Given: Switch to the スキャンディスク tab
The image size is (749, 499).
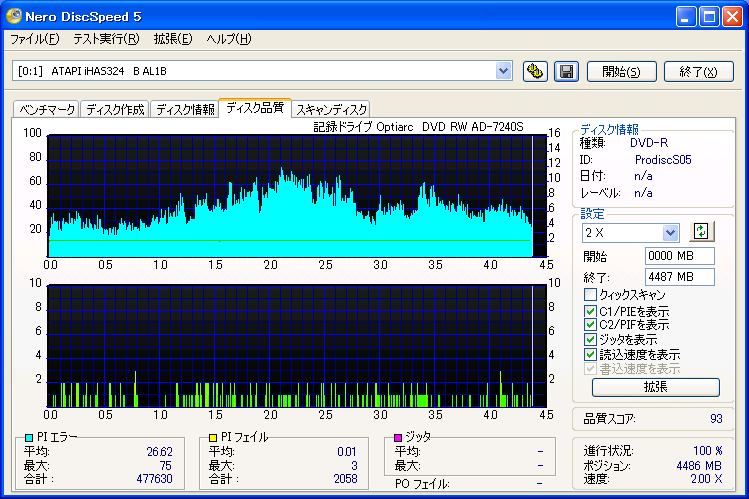Looking at the screenshot, I should [x=331, y=109].
